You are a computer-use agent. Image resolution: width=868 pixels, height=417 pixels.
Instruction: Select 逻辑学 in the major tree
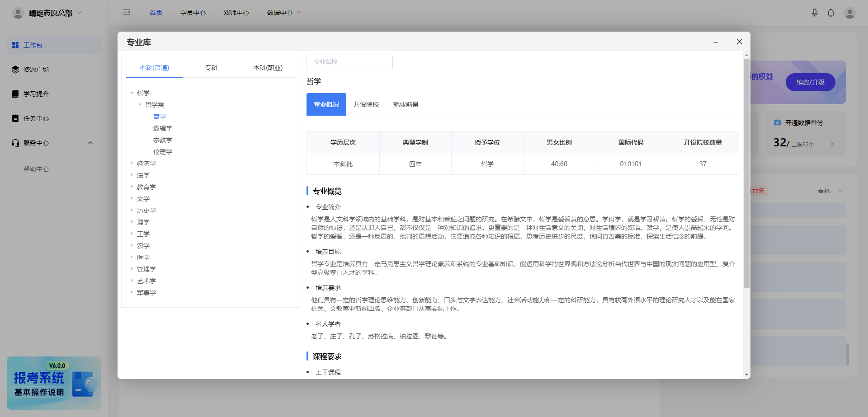pyautogui.click(x=163, y=128)
